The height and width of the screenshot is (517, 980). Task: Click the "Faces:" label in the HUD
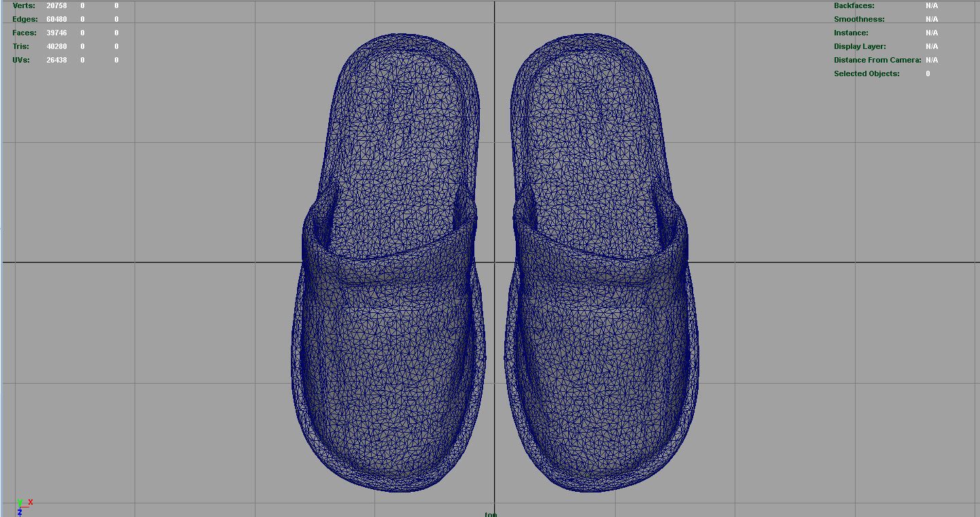pos(24,33)
